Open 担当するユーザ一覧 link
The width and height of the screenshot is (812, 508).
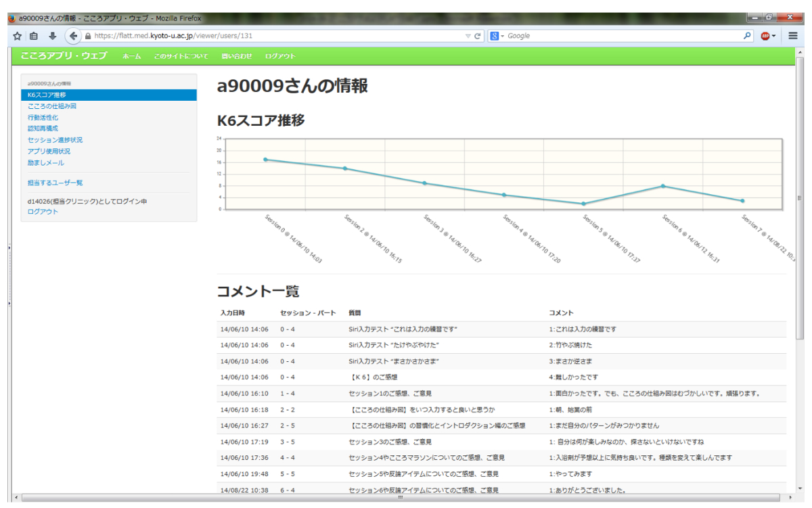tap(55, 183)
